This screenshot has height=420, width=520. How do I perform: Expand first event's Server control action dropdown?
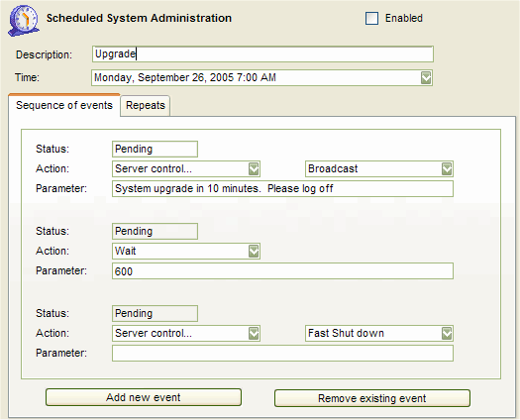coord(254,168)
